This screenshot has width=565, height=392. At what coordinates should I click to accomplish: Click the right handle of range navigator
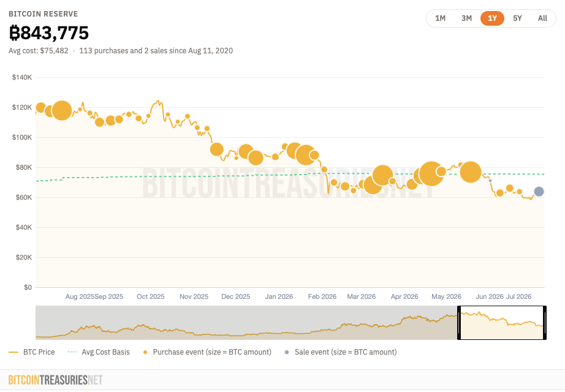[x=545, y=323]
